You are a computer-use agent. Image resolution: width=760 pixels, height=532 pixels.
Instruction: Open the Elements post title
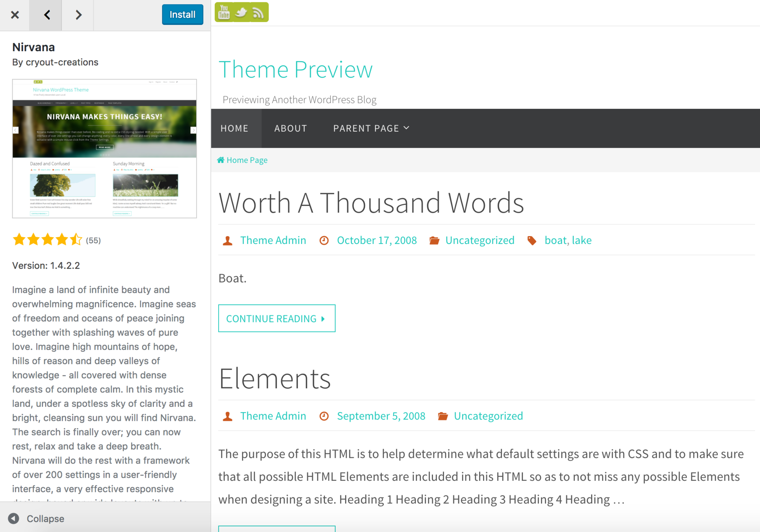coord(275,379)
